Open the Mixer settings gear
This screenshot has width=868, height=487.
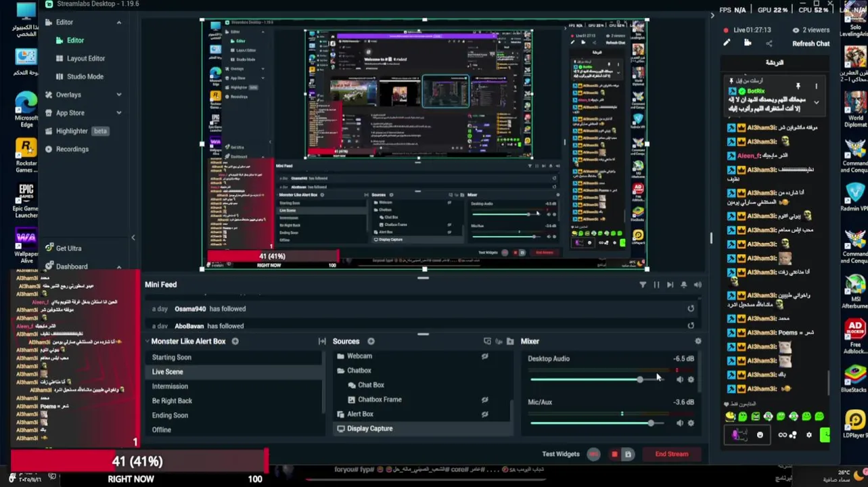click(x=698, y=342)
